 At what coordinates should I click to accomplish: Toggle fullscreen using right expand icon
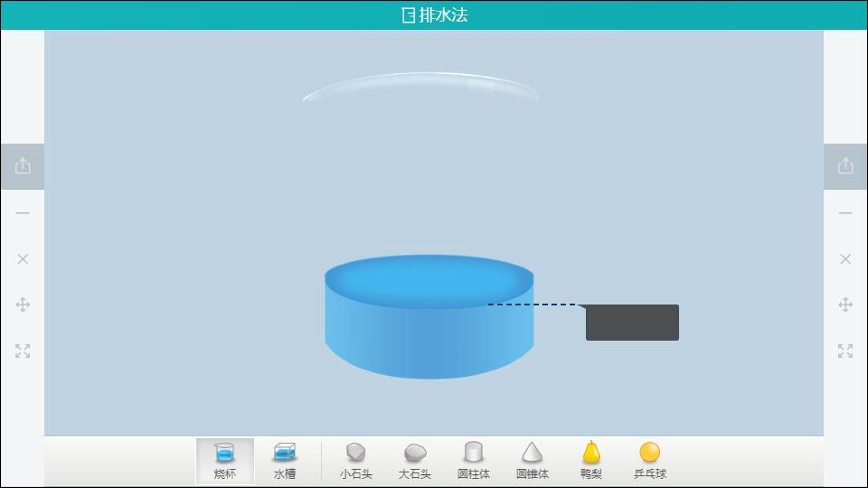846,351
